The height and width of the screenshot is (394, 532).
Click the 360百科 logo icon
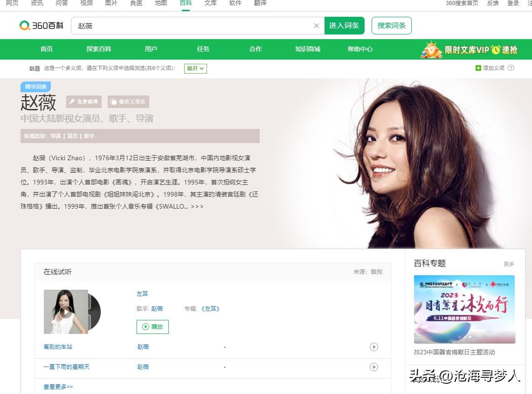[25, 26]
